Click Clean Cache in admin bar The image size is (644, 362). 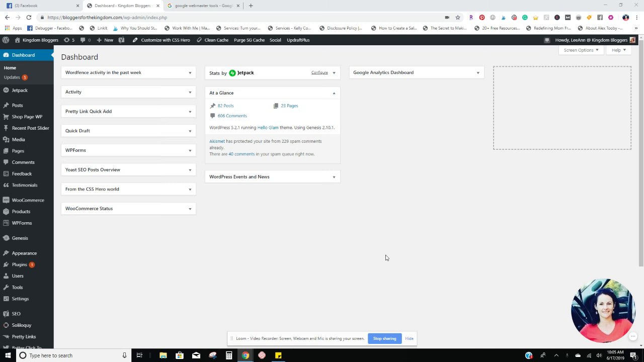[212, 40]
